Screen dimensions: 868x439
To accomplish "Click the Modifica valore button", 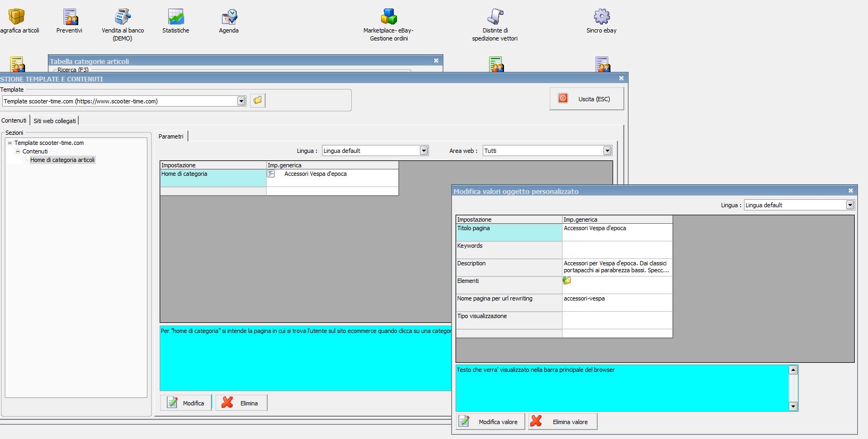I will click(x=491, y=421).
